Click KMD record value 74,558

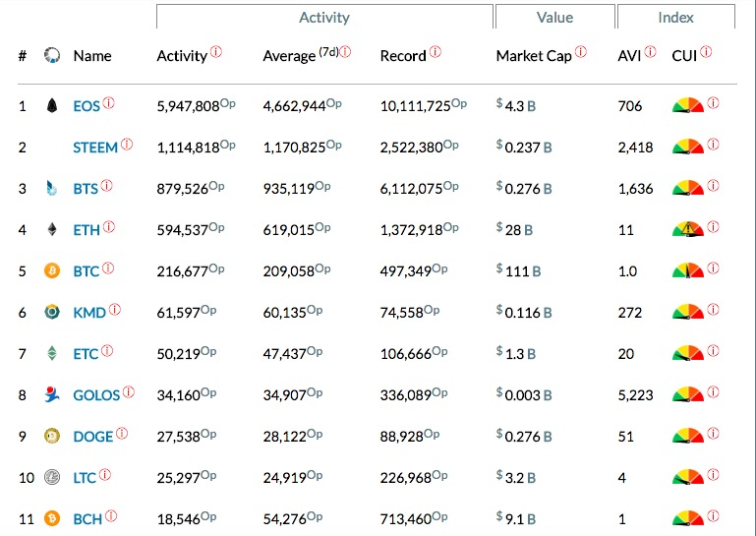click(x=402, y=313)
